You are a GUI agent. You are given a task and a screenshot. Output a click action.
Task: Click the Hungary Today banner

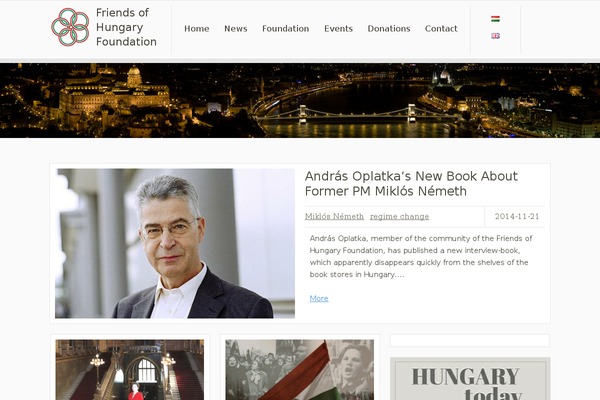[470, 379]
